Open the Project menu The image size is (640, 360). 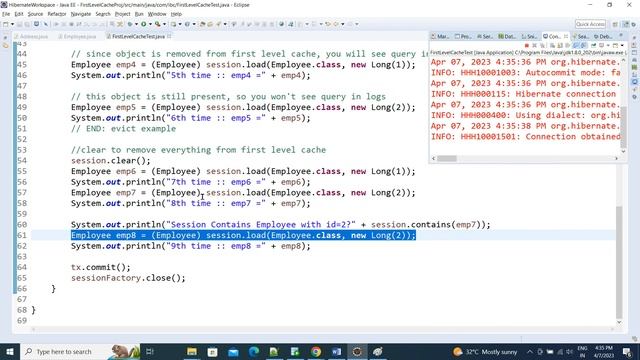pyautogui.click(x=122, y=14)
